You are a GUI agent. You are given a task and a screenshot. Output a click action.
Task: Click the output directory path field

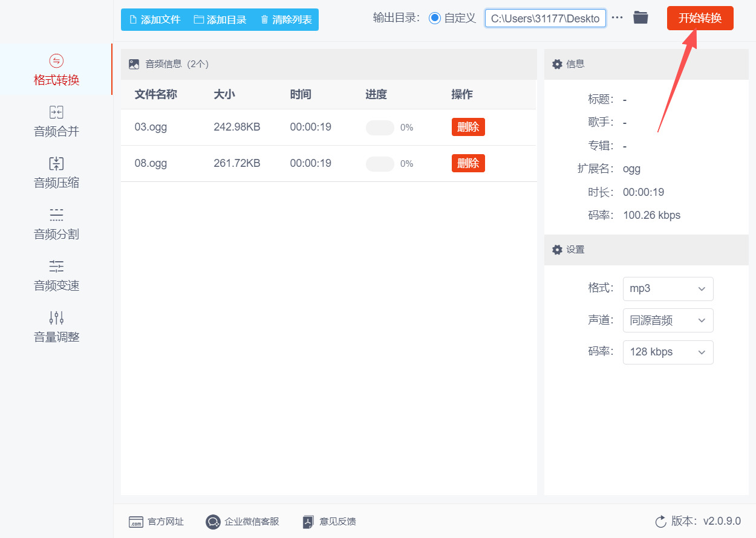tap(546, 18)
